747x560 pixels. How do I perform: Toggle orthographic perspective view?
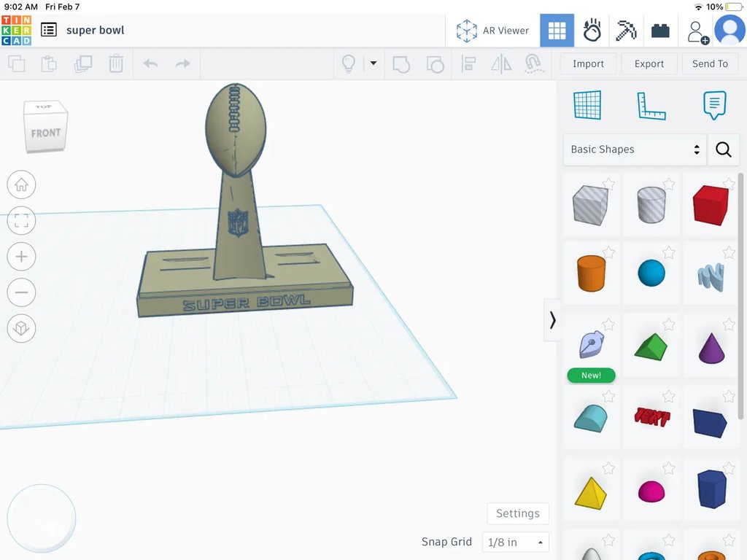click(x=21, y=328)
